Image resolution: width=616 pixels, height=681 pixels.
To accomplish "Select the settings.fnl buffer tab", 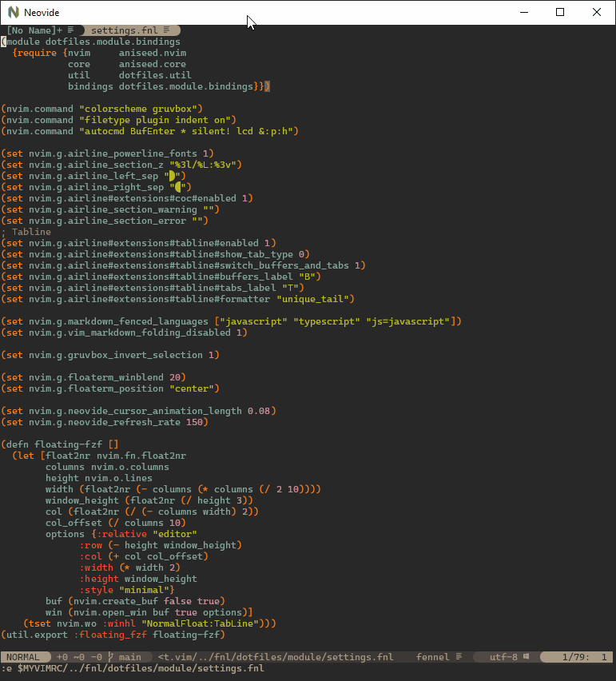I will pyautogui.click(x=129, y=30).
